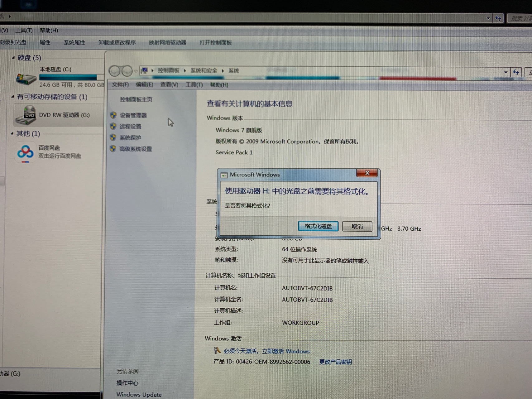Click the 设备管理器 shield icon
Viewport: 532px width, 399px height.
tap(113, 115)
